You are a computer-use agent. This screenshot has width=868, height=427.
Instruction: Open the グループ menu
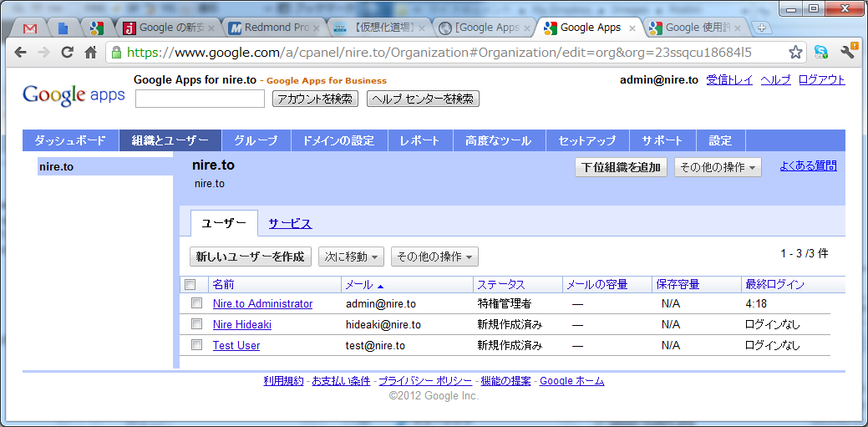256,140
